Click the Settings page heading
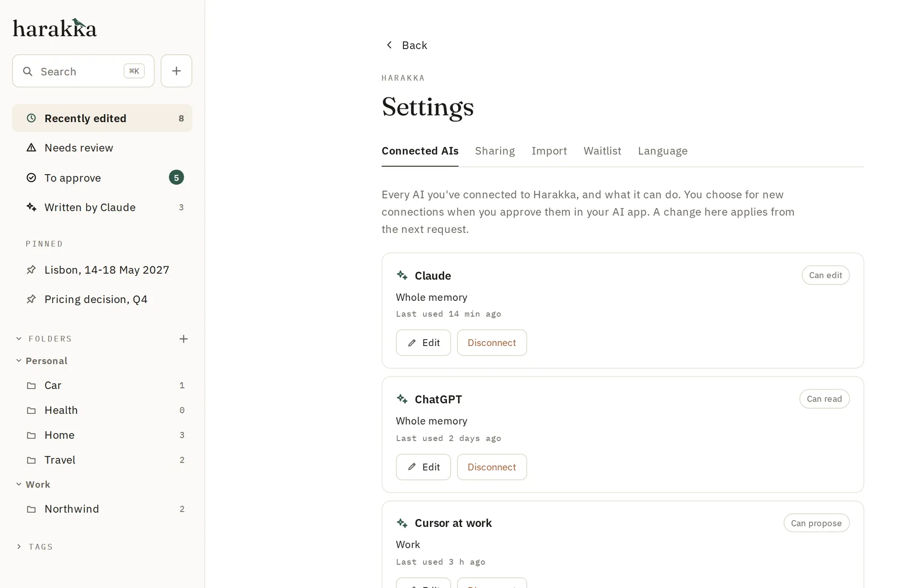Image resolution: width=905 pixels, height=588 pixels. pos(428,107)
